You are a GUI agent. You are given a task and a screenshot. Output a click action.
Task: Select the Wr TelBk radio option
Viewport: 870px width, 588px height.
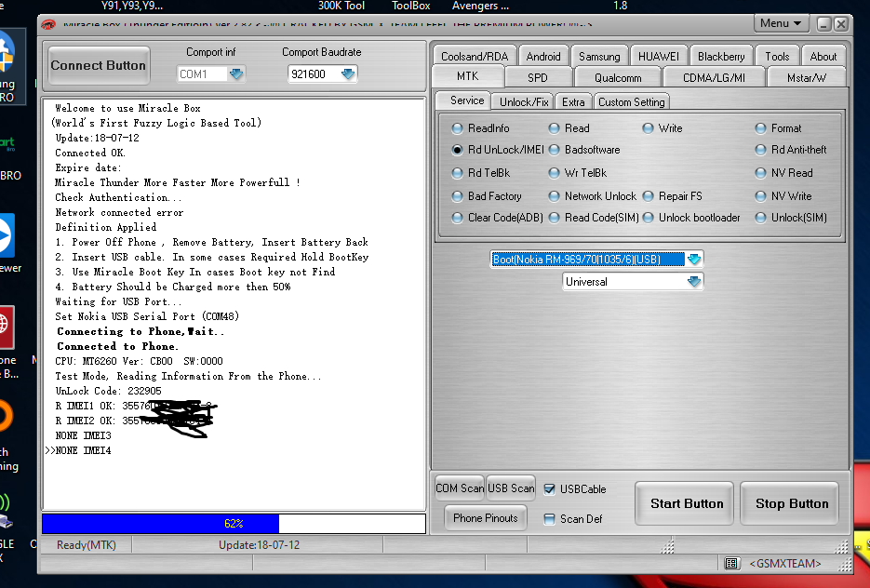[x=554, y=173]
